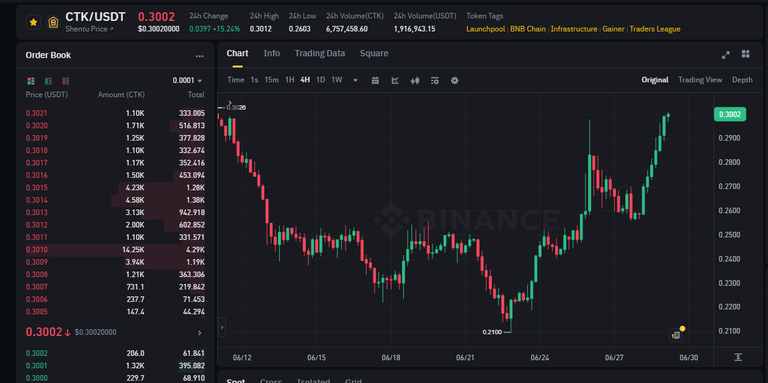Open the layout grid icon
Viewport: 768px width, 383px height.
coord(745,54)
